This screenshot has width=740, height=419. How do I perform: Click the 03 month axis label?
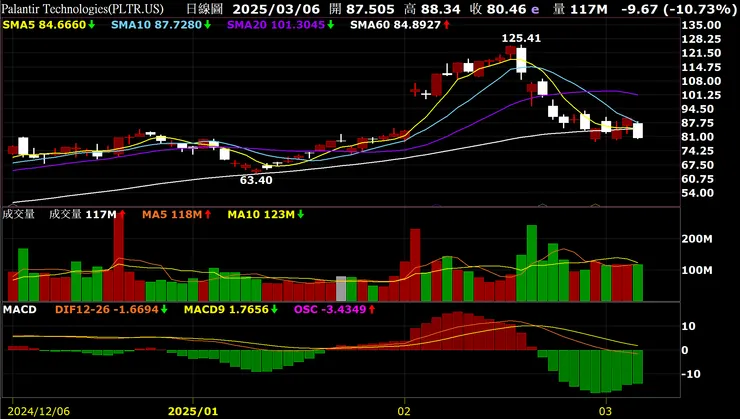(x=605, y=411)
